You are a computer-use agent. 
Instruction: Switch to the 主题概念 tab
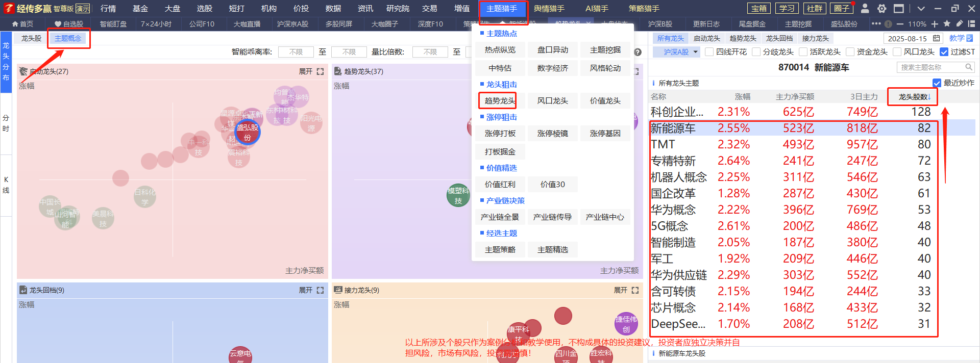pyautogui.click(x=68, y=38)
